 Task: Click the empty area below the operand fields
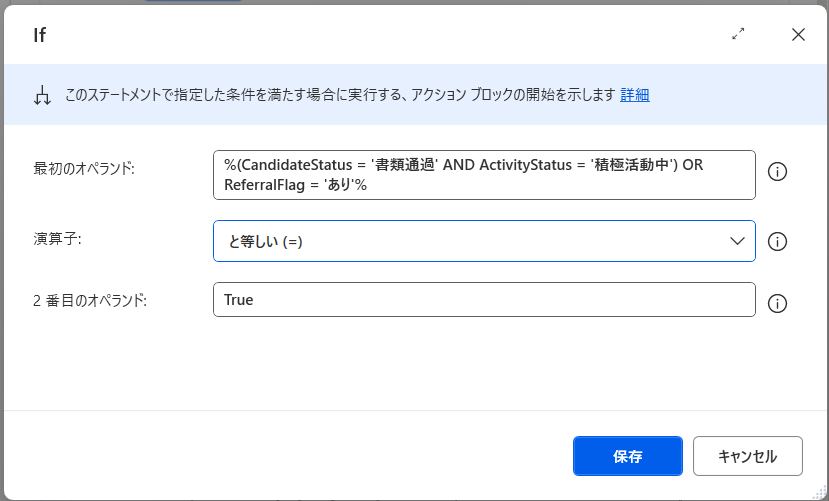[x=414, y=365]
